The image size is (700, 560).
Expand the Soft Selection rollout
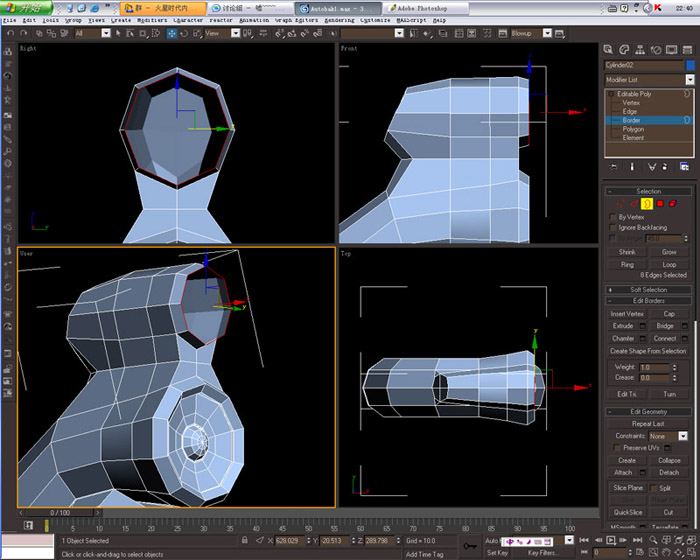(x=648, y=290)
